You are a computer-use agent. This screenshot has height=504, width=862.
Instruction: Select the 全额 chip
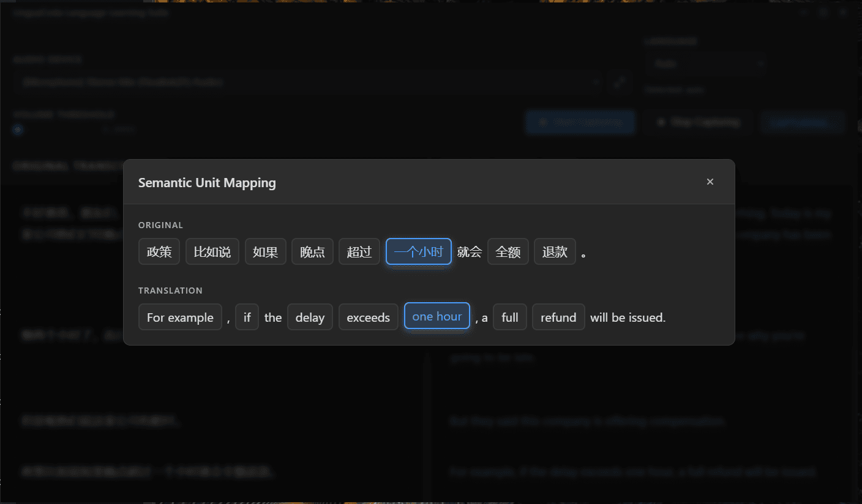pos(508,251)
